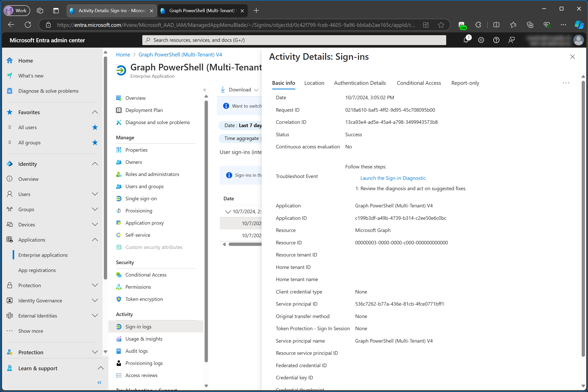This screenshot has height=392, width=588.
Task: Unfavorite All groups star
Action: click(95, 143)
